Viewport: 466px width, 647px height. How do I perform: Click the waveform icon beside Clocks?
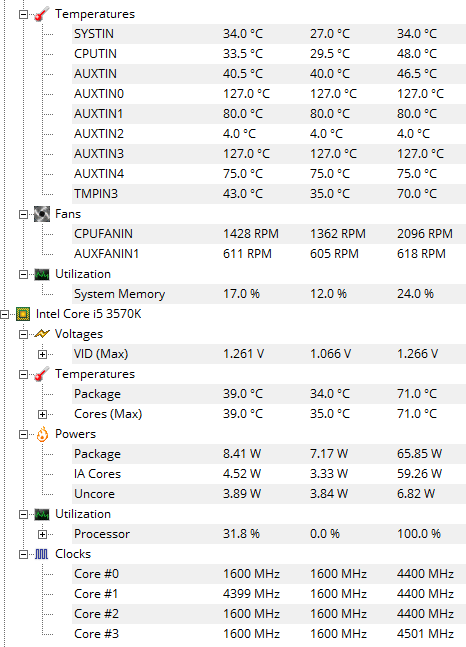(42, 554)
